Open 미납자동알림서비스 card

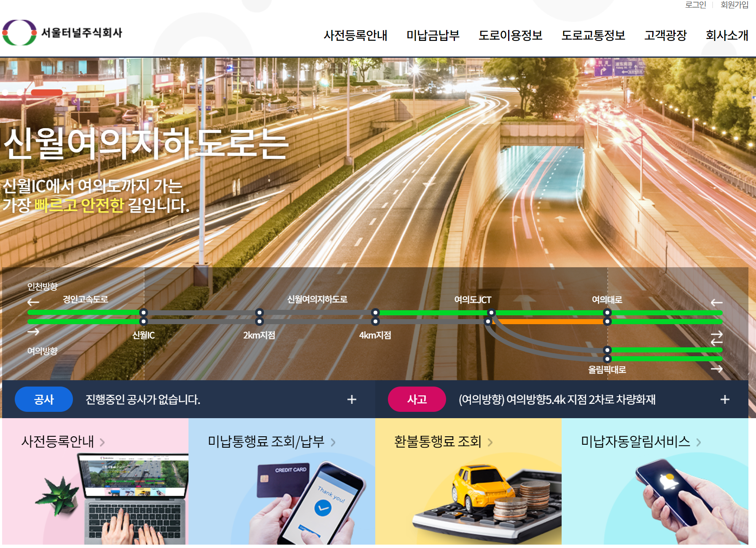coord(655,481)
